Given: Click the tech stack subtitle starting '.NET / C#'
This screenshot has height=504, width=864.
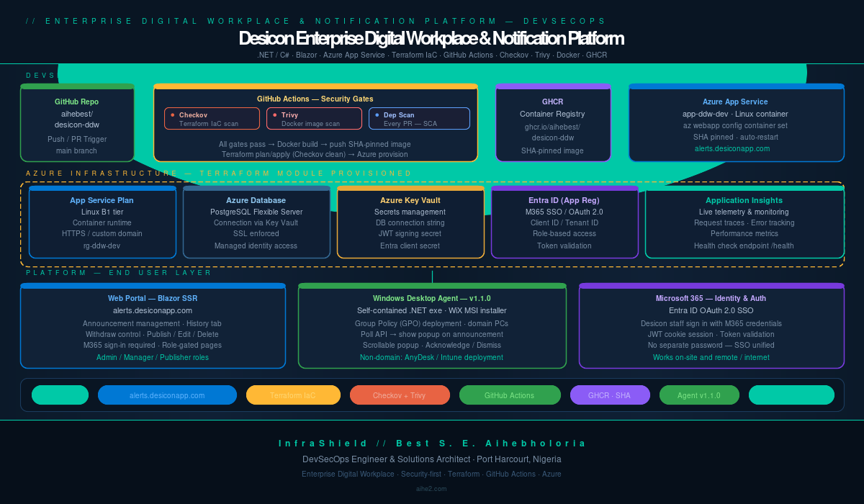Looking at the screenshot, I should [432, 55].
